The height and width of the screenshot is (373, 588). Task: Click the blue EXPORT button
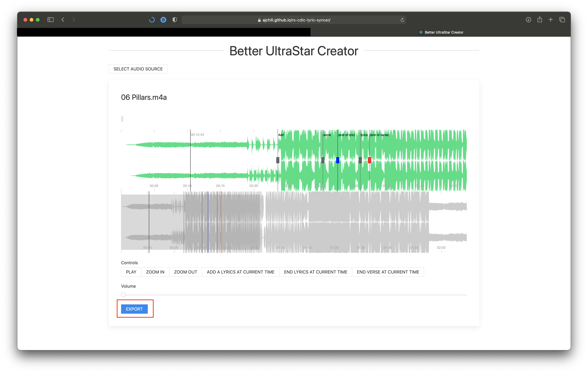click(134, 309)
